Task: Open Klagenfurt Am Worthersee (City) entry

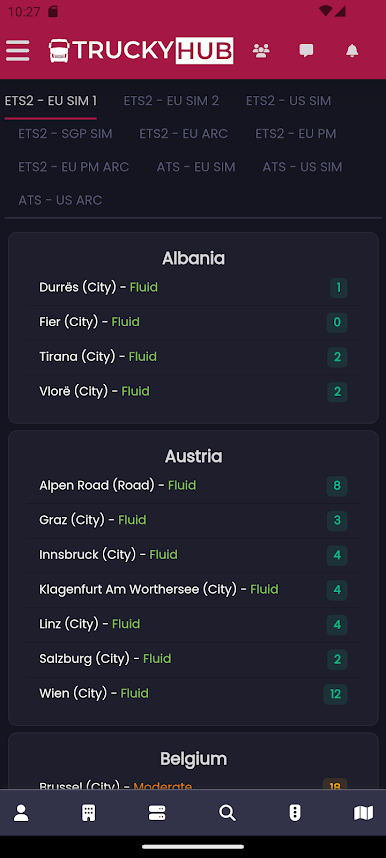Action: (x=193, y=589)
